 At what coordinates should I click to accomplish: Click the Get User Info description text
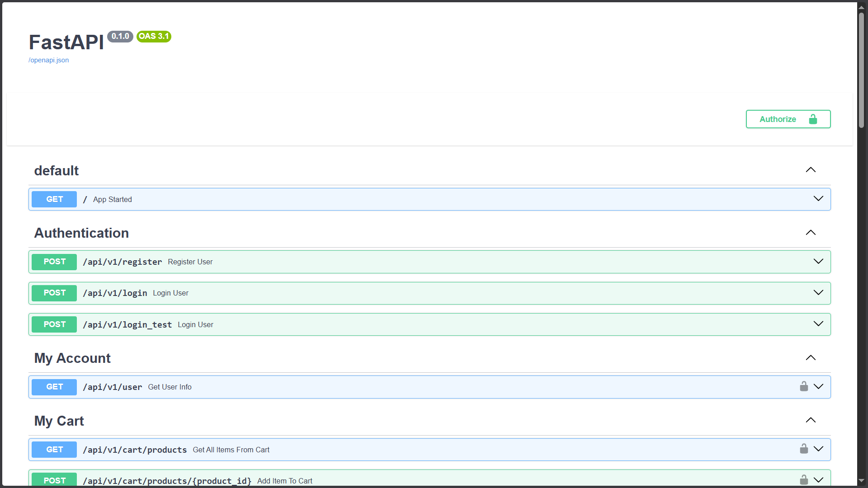pyautogui.click(x=170, y=387)
